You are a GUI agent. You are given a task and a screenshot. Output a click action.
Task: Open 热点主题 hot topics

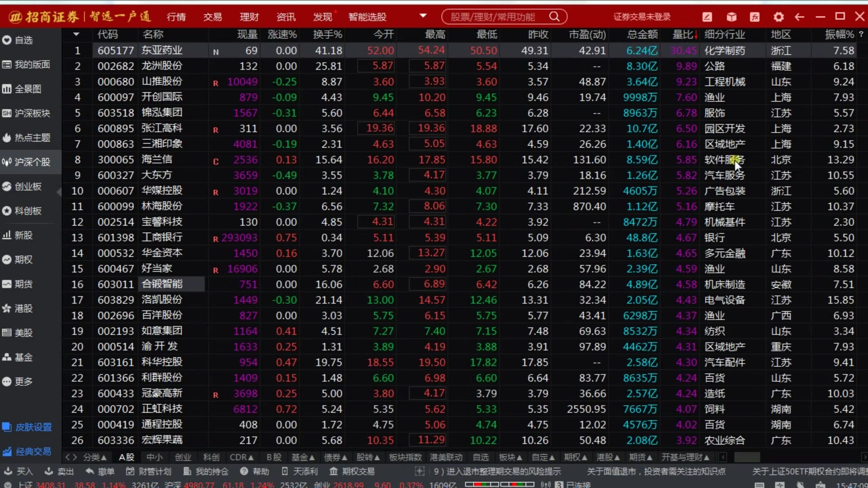(26, 138)
